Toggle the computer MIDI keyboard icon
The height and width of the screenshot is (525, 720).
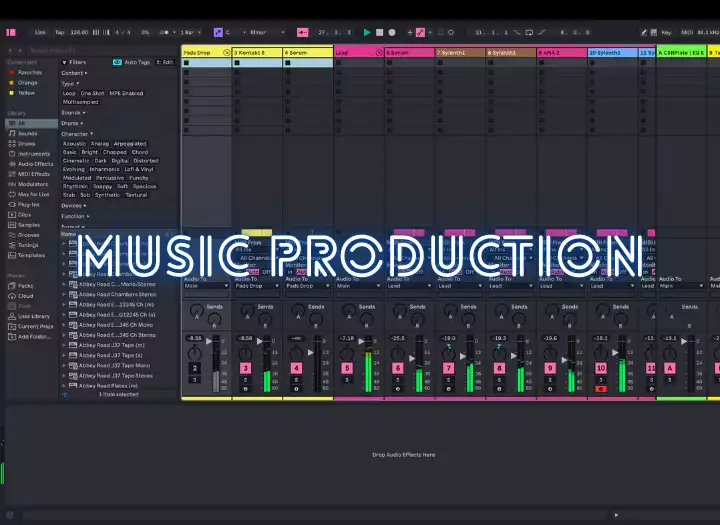click(654, 33)
